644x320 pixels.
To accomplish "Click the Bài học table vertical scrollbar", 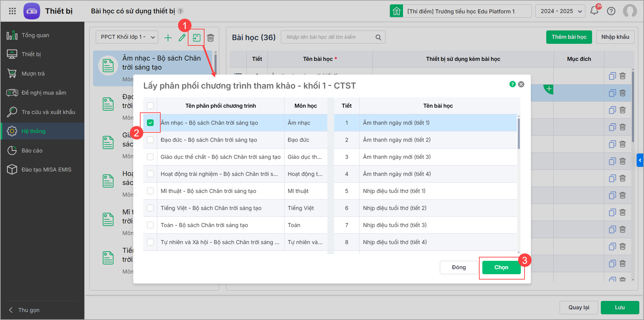I will click(x=633, y=107).
